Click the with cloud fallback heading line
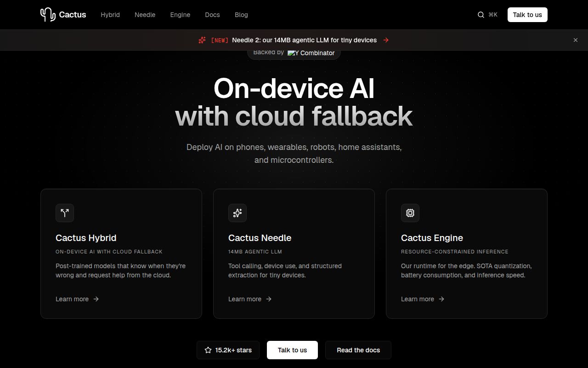Screen dimensions: 588x368 click(294, 116)
